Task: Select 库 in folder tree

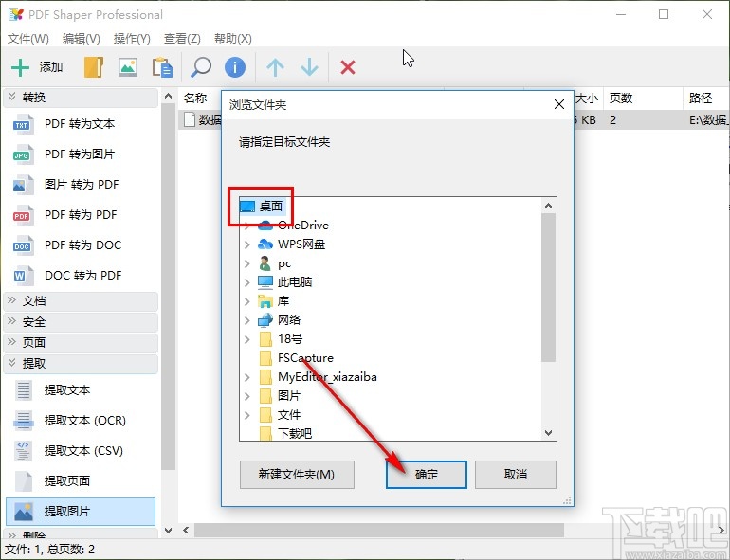Action: [283, 301]
